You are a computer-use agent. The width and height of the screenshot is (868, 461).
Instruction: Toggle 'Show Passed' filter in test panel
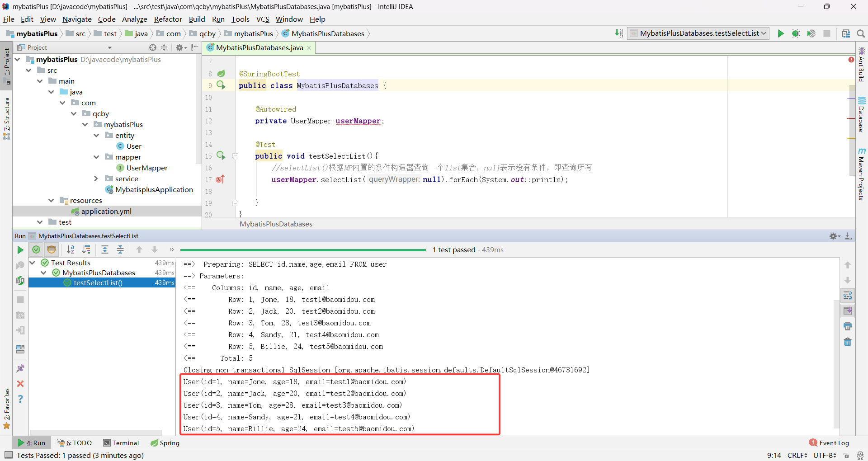36,249
